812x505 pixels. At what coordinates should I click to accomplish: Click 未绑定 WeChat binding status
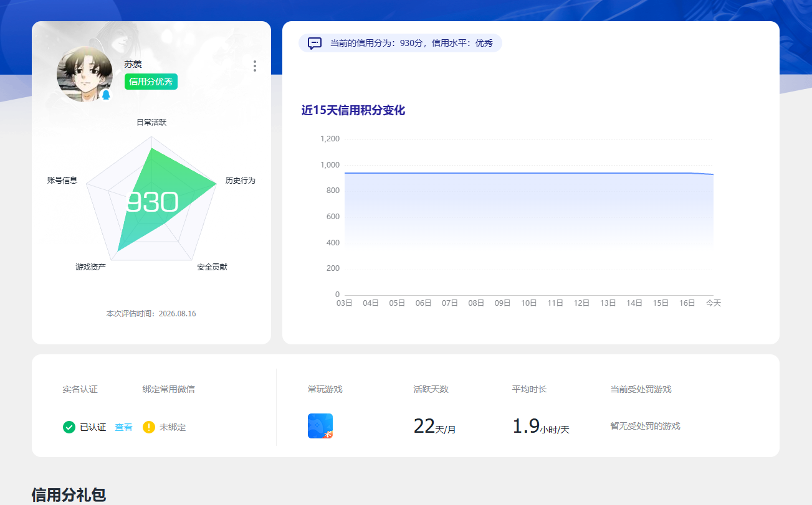pyautogui.click(x=173, y=427)
